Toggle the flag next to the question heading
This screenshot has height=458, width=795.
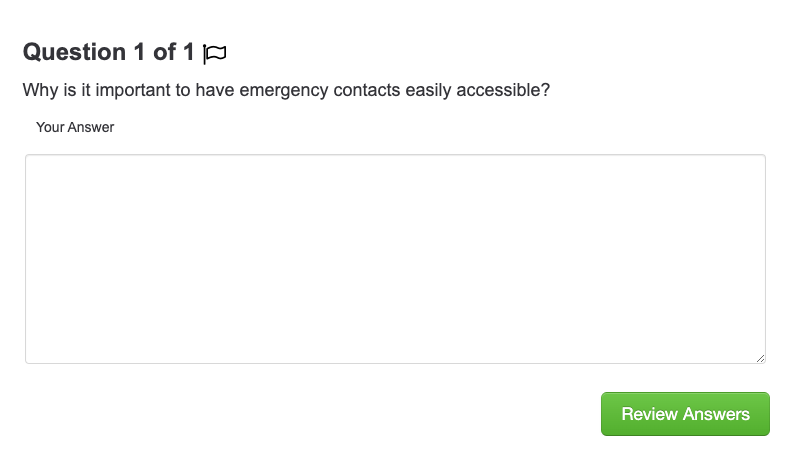pyautogui.click(x=214, y=53)
